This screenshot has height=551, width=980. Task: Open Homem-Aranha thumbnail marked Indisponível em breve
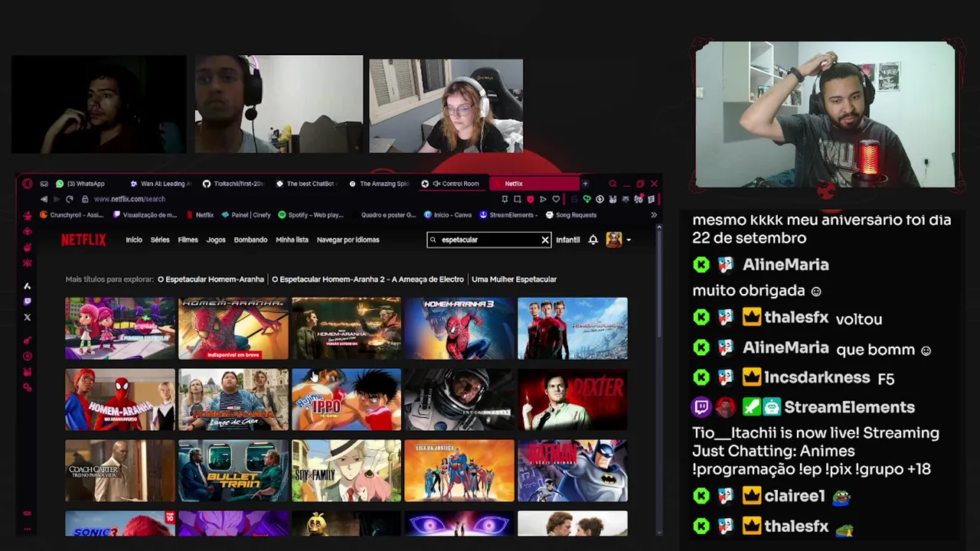[x=234, y=328]
